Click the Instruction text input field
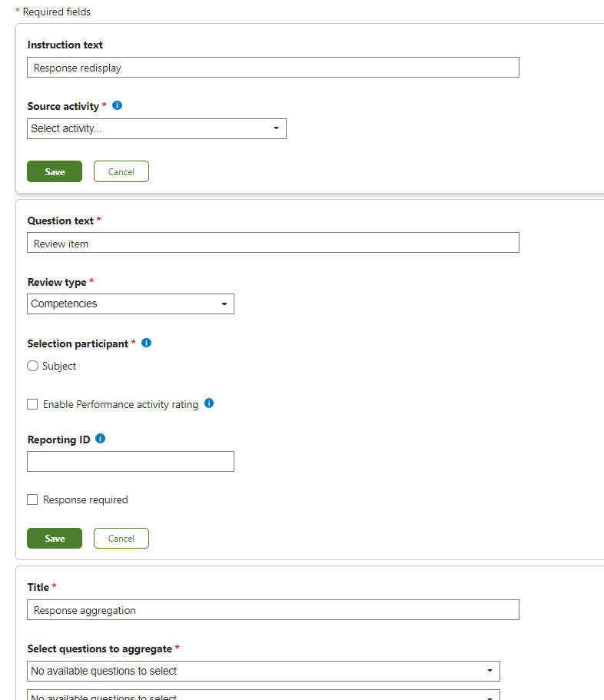This screenshot has width=604, height=700. [273, 68]
